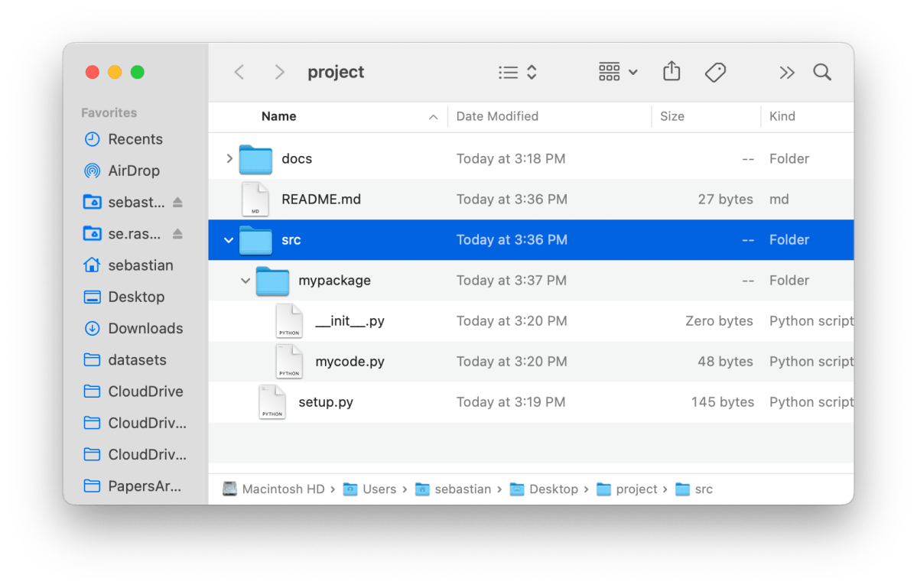
Task: Select the README.md file
Action: (321, 199)
